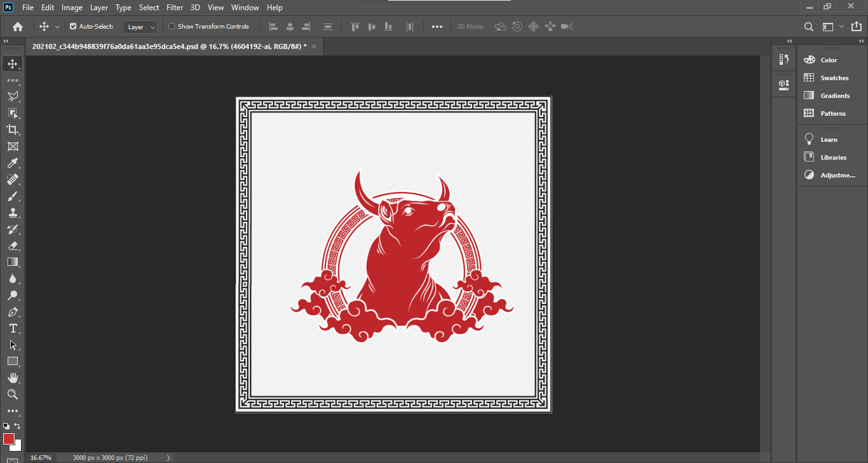Choose the Eyedropper tool
This screenshot has width=868, height=463.
[x=13, y=163]
